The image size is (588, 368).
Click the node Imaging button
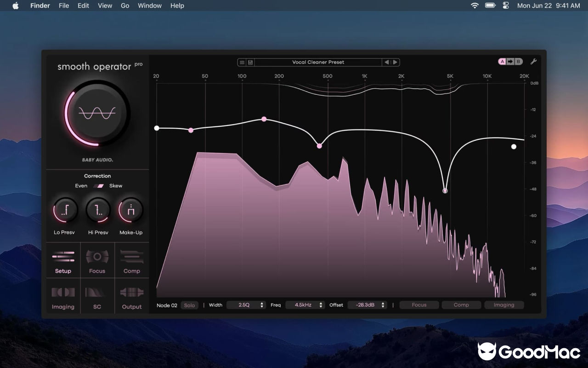pos(504,305)
